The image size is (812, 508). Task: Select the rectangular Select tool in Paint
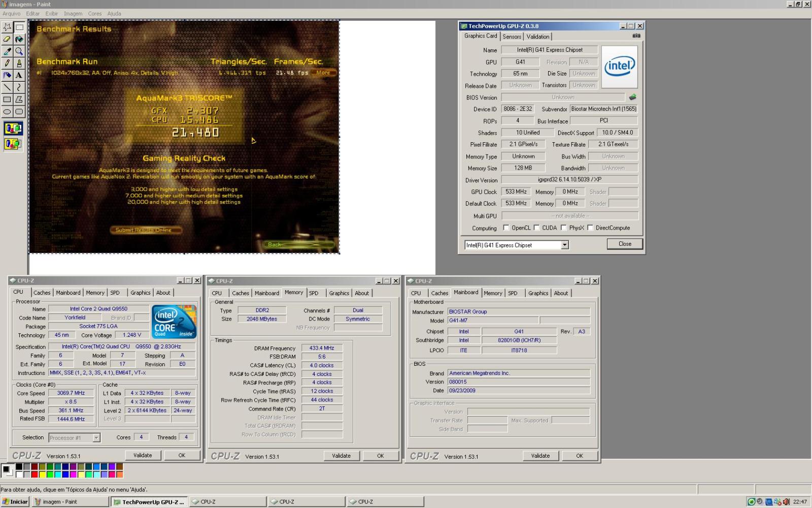pyautogui.click(x=19, y=27)
